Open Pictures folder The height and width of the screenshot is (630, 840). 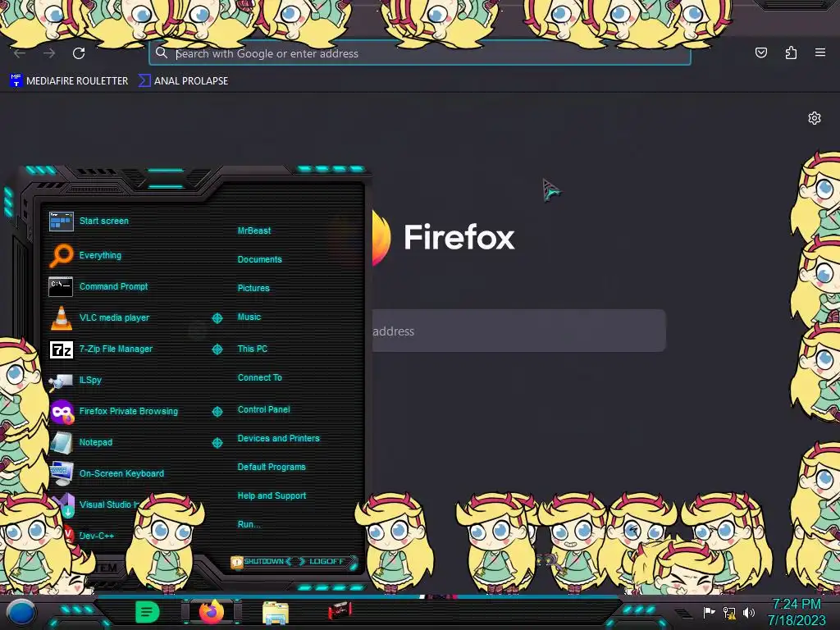click(x=253, y=288)
